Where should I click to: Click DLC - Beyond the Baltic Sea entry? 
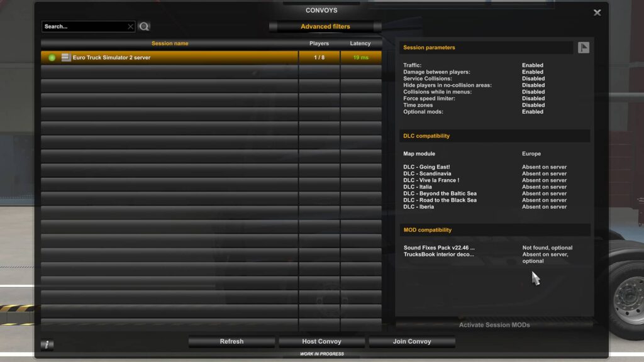click(440, 194)
